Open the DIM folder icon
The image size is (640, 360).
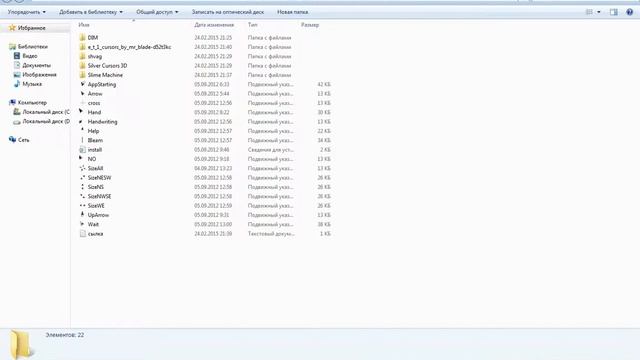point(82,38)
